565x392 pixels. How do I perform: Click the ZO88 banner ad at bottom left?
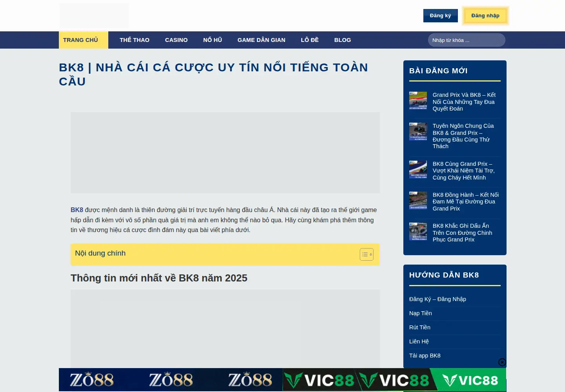coord(171,380)
